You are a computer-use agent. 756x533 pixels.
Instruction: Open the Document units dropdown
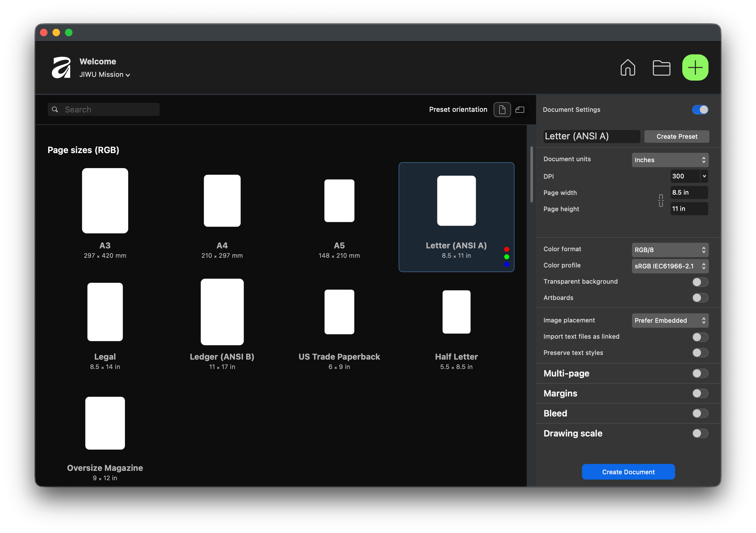click(x=670, y=160)
